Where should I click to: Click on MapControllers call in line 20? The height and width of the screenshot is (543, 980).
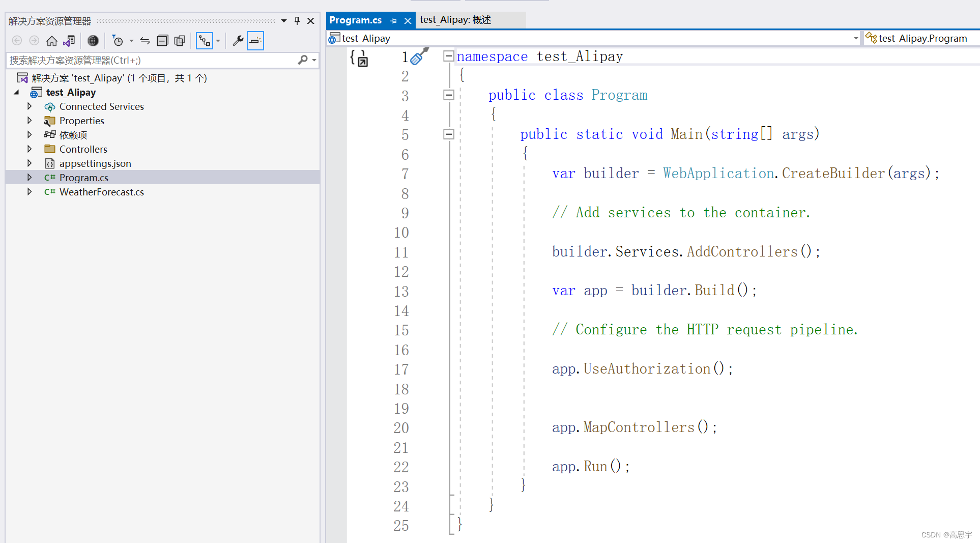pos(639,427)
